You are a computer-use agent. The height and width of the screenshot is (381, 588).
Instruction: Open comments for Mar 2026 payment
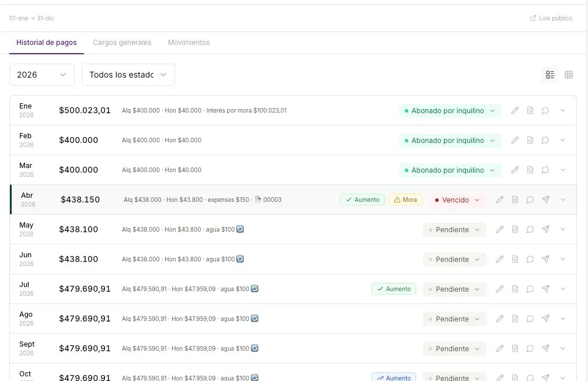[545, 170]
